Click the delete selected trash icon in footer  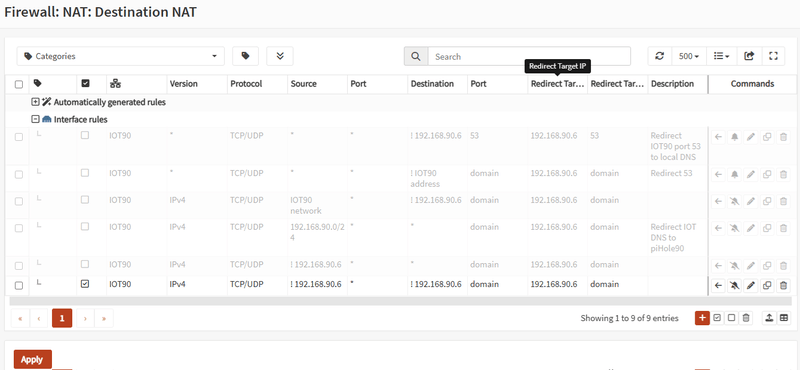click(746, 318)
